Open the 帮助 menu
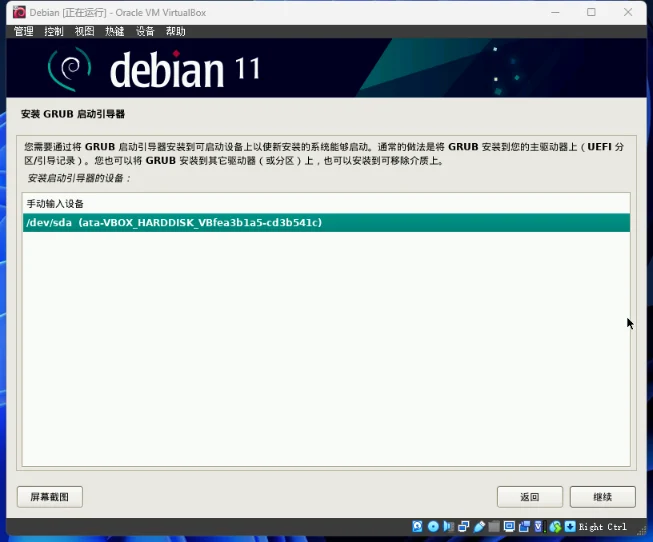This screenshot has width=653, height=542. click(x=175, y=31)
